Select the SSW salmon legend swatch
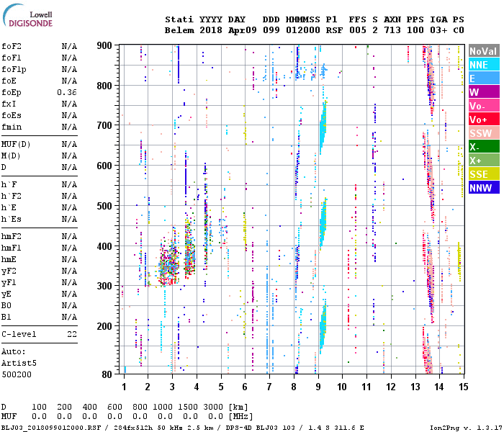Viewport: 504px width, 432px height. pos(484,133)
